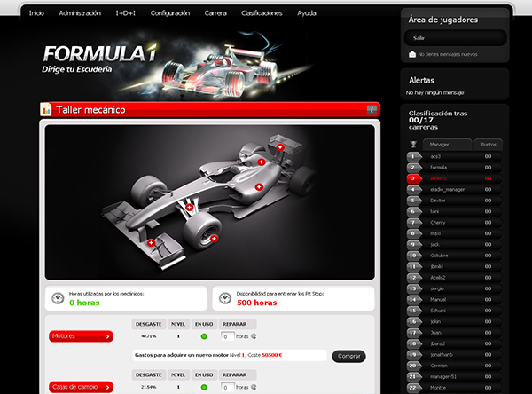Open manager formula in the ranking

(x=438, y=167)
